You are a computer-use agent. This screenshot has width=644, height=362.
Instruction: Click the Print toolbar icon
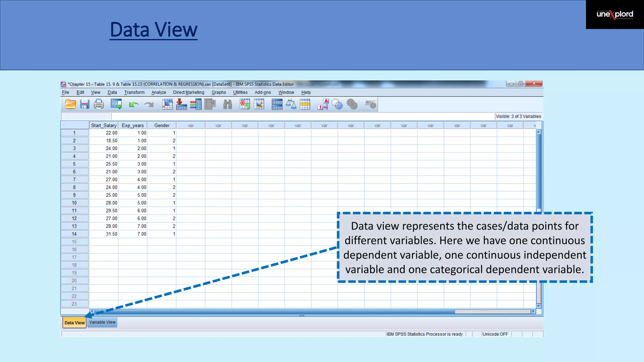(x=99, y=104)
